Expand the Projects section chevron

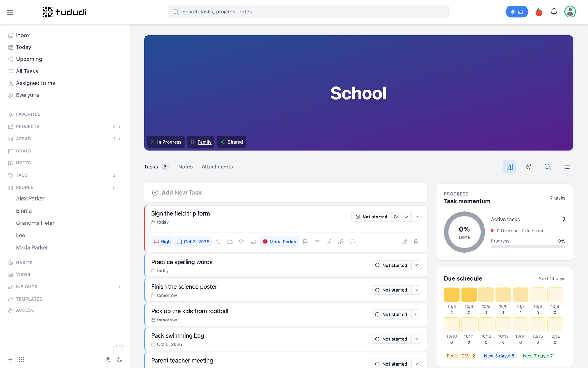(119, 127)
